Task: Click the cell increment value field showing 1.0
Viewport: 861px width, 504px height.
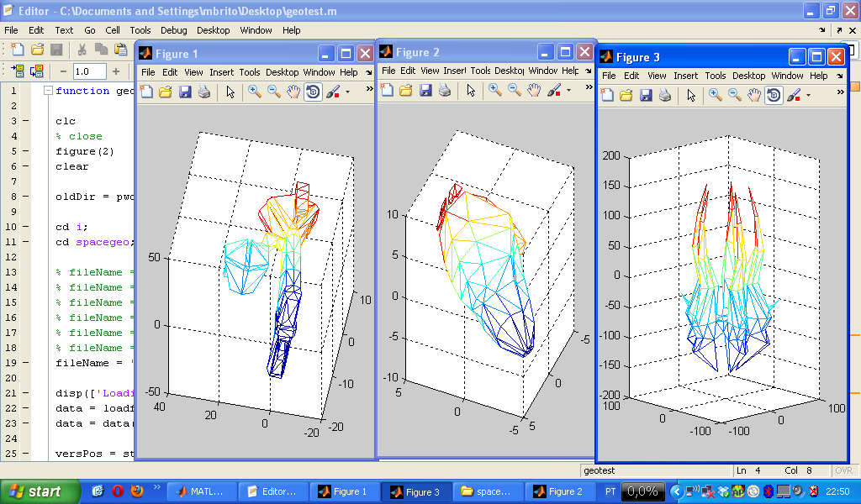Action: [88, 71]
